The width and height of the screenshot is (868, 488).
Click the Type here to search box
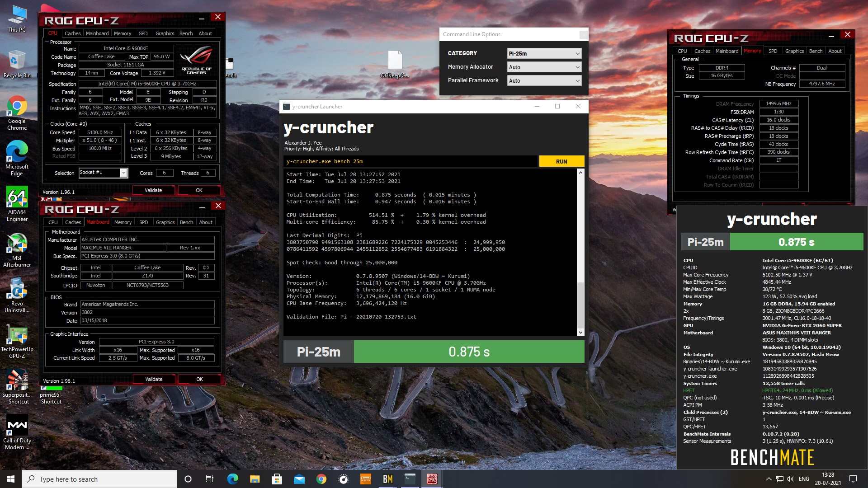pos(99,479)
